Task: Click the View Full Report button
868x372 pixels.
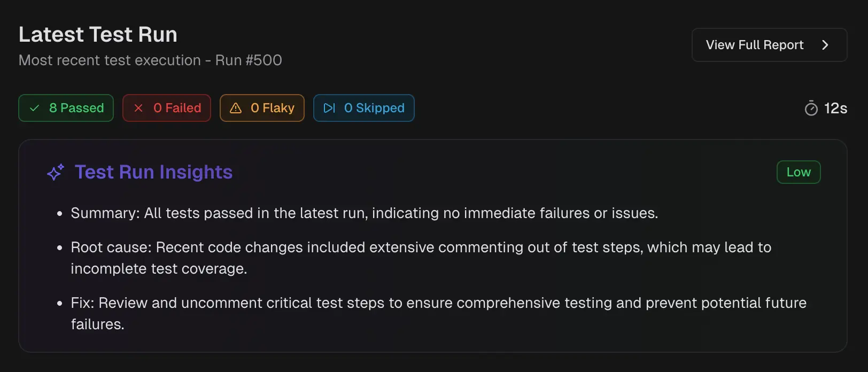Action: pos(754,45)
